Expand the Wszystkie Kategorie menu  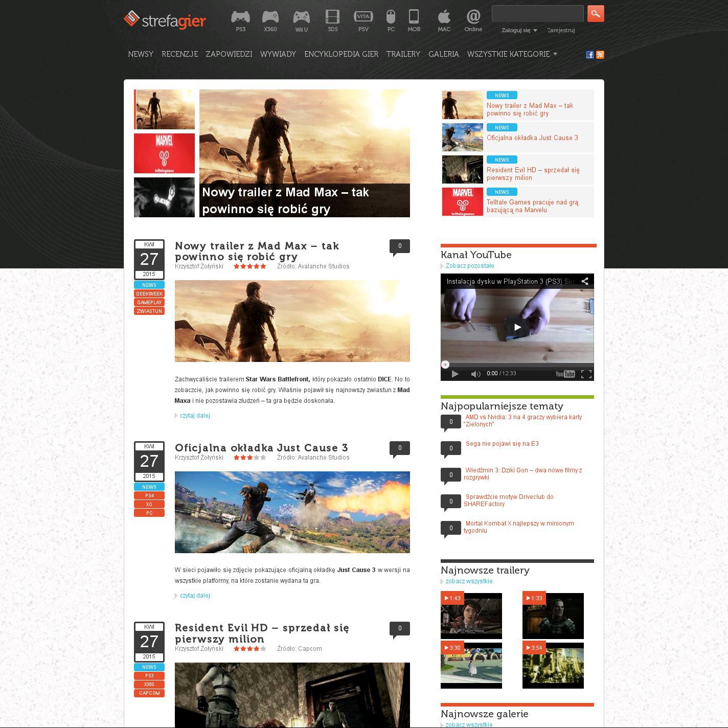512,54
